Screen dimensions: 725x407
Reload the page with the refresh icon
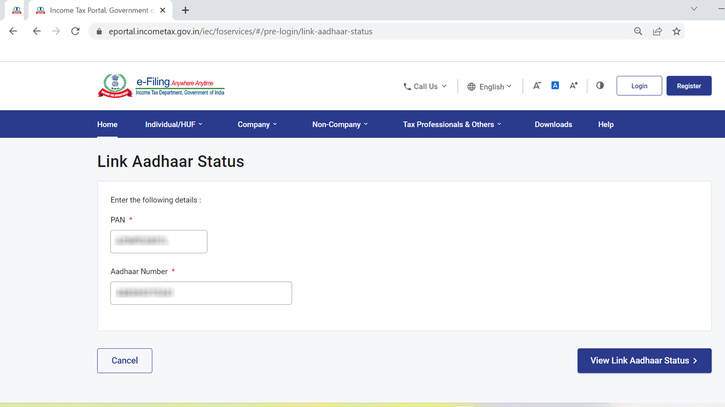[x=75, y=31]
